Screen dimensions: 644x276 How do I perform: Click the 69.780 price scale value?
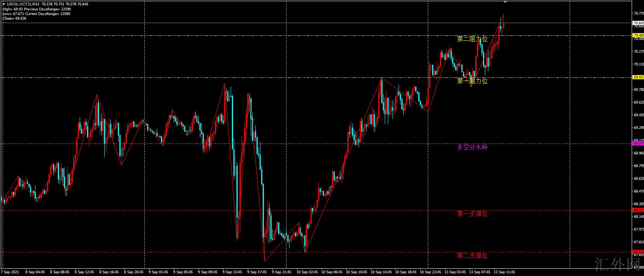(638, 90)
